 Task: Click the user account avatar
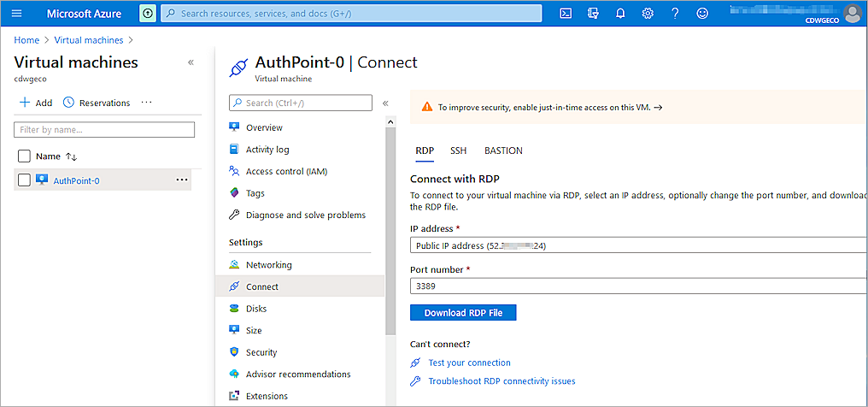(852, 13)
